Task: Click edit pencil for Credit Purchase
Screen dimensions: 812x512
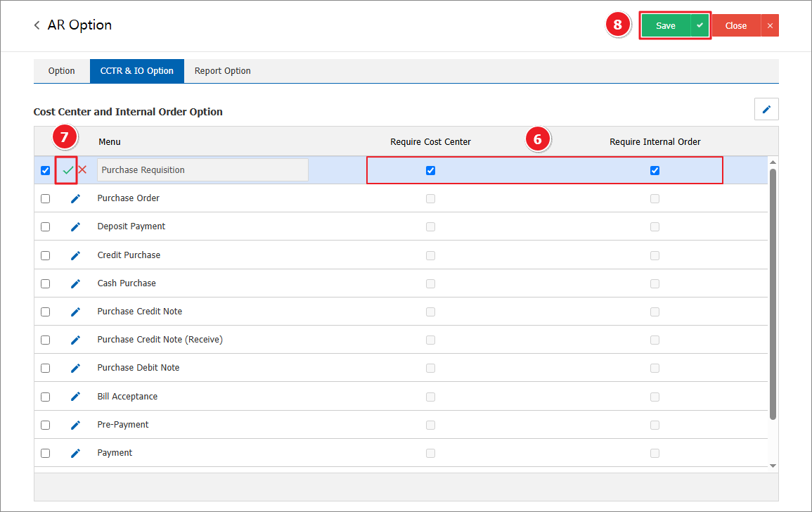Action: pos(75,255)
